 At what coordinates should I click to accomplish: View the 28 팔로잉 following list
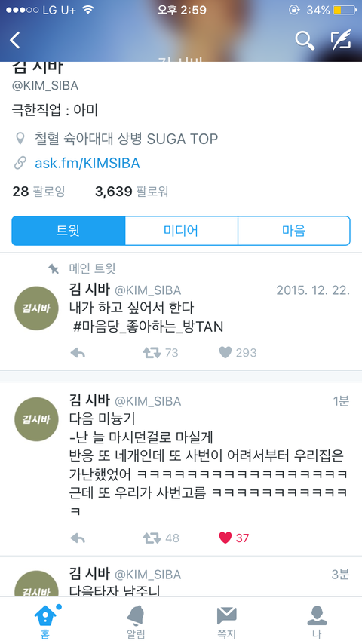pyautogui.click(x=38, y=191)
